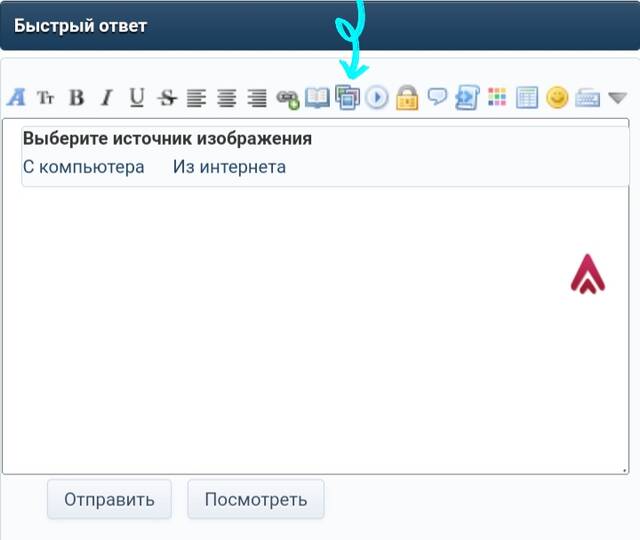Viewport: 640px width, 540px height.
Task: Click the 'Посмотреть' preview button
Action: click(x=256, y=499)
